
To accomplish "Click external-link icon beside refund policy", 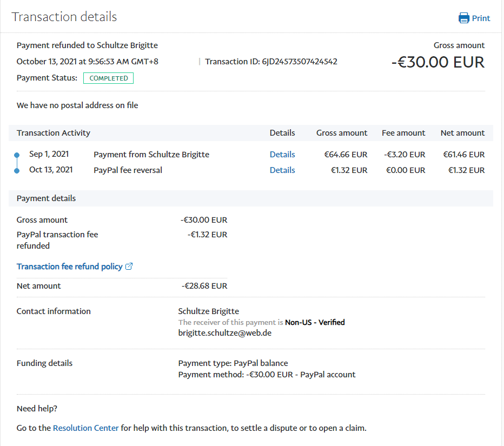I will click(129, 267).
